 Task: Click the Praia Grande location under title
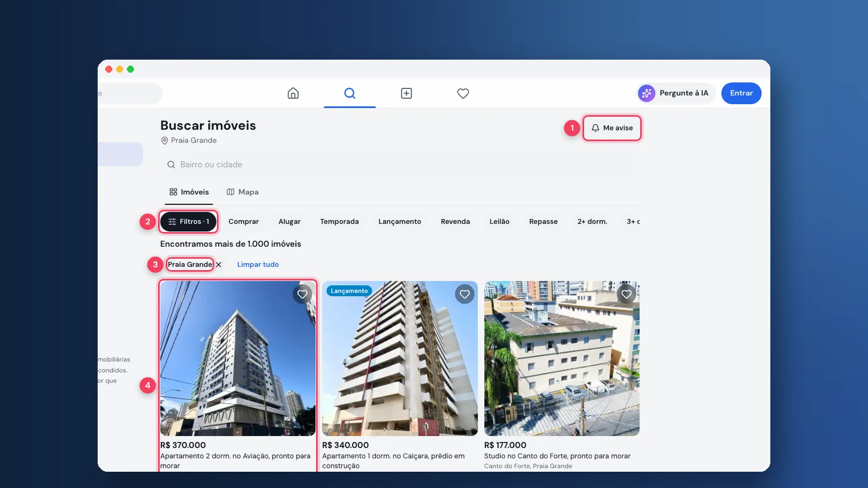pyautogui.click(x=189, y=140)
